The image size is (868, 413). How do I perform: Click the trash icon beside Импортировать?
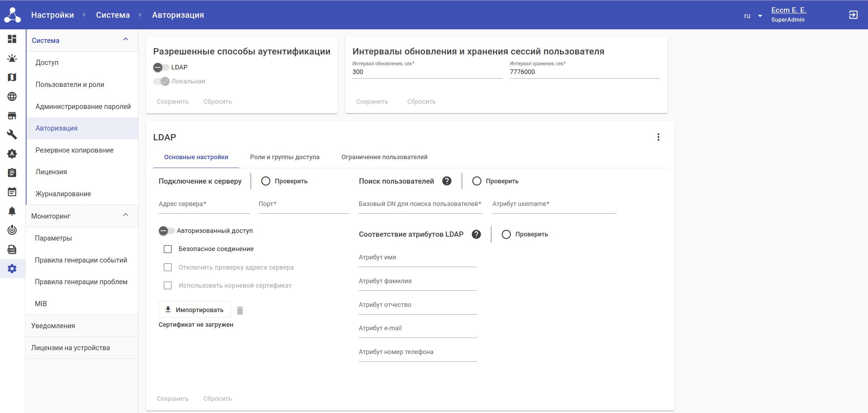[x=240, y=310]
